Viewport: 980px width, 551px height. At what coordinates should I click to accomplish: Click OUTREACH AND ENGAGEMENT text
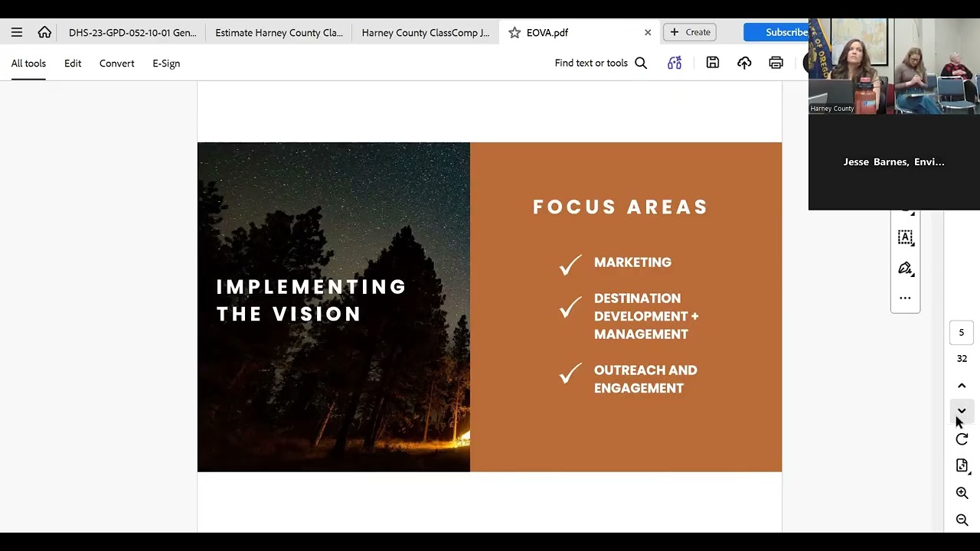(x=645, y=379)
